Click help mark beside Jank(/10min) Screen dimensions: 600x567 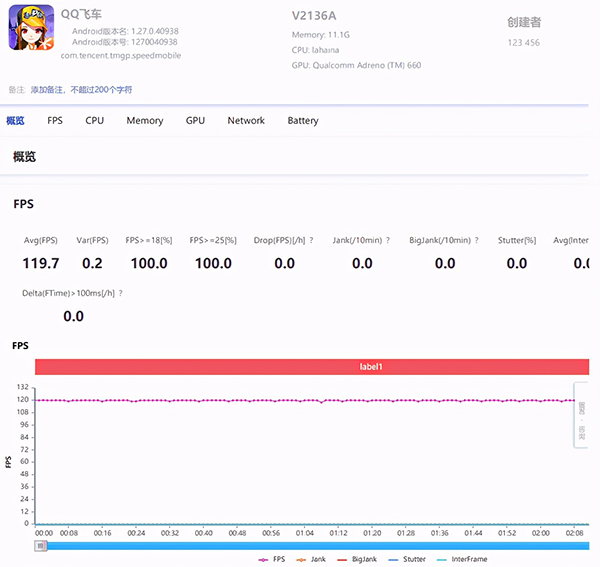click(387, 240)
